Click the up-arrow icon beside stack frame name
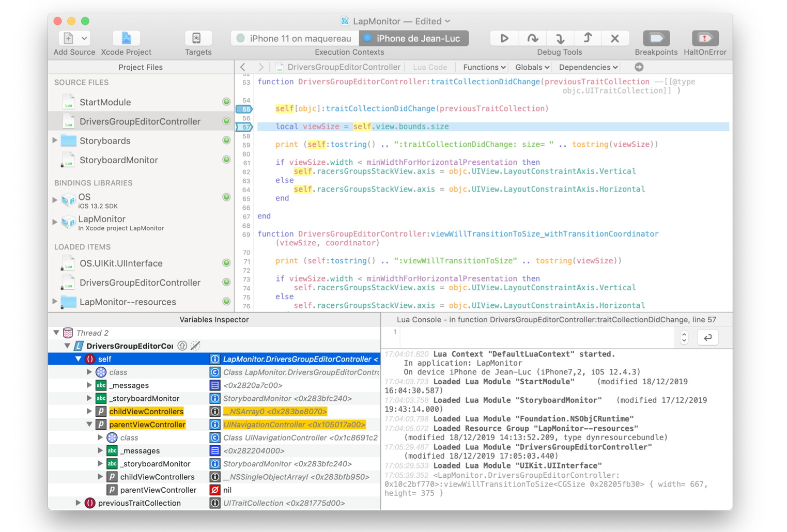The width and height of the screenshot is (787, 532). pyautogui.click(x=182, y=346)
